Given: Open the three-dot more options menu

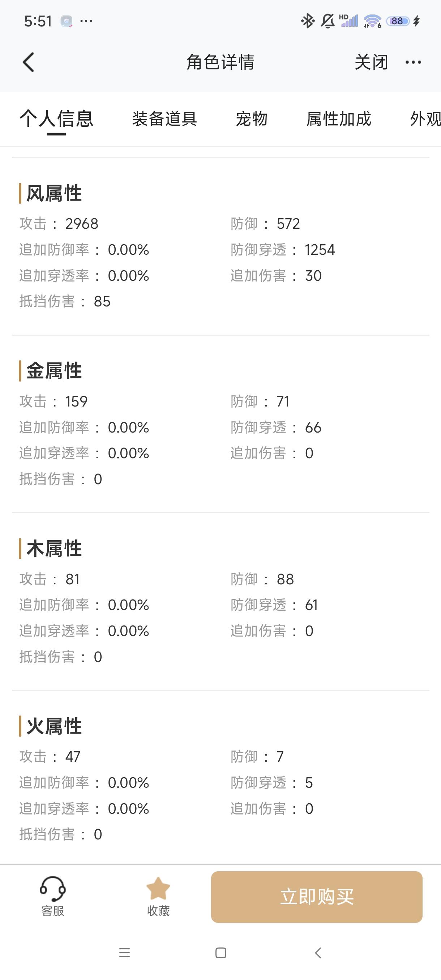Looking at the screenshot, I should (413, 62).
